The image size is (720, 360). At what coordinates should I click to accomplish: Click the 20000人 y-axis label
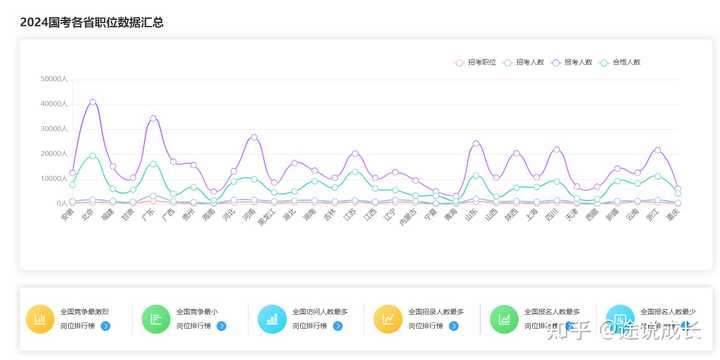54,154
